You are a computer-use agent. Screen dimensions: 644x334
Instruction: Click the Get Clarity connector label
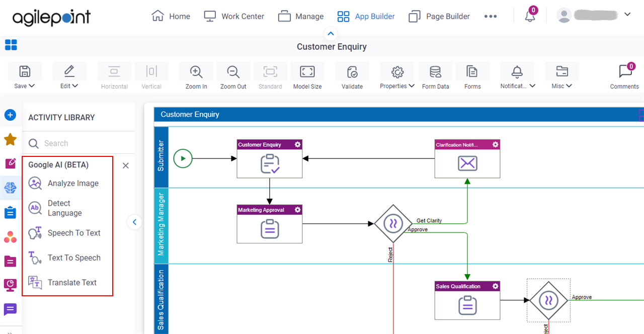click(429, 221)
